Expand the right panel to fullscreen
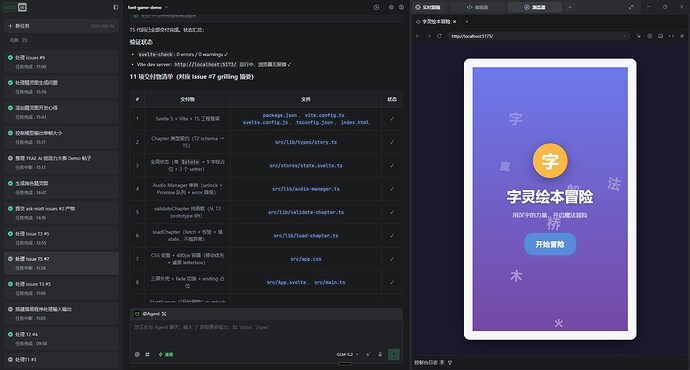This screenshot has width=690, height=370. coord(631,7)
